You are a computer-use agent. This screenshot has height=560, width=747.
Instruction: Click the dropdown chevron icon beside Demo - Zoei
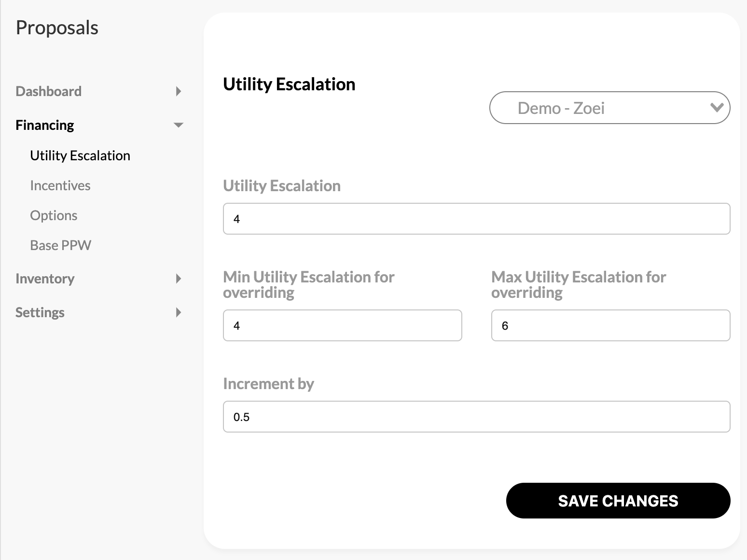tap(717, 107)
